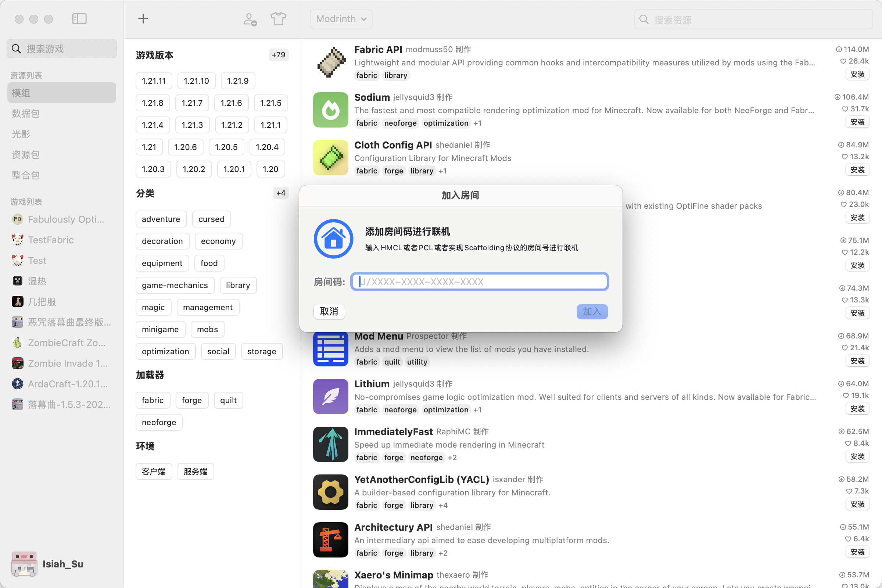The width and height of the screenshot is (882, 588).
Task: Open the Modrinth source dropdown
Action: (341, 19)
